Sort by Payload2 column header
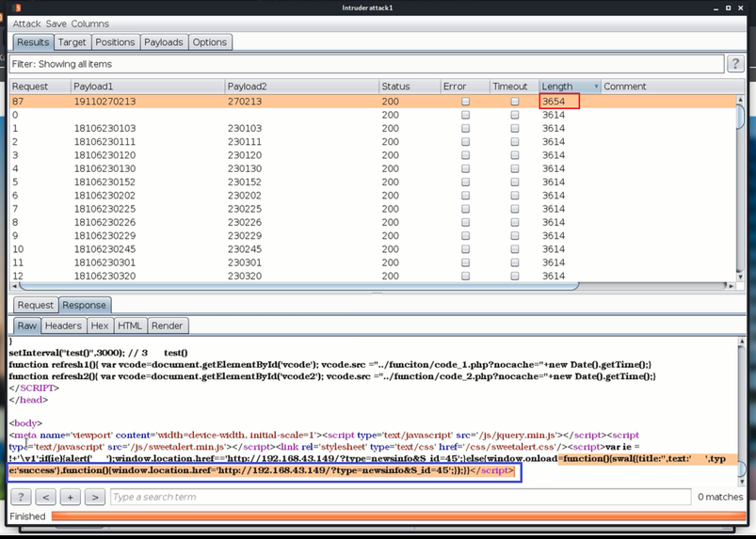The width and height of the screenshot is (756, 539). 302,87
